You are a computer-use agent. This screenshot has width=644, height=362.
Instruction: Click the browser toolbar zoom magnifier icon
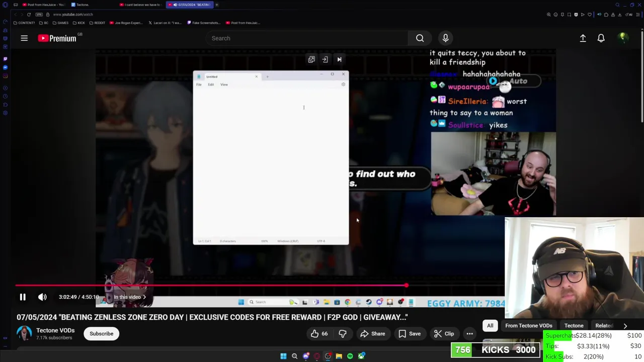tap(548, 15)
